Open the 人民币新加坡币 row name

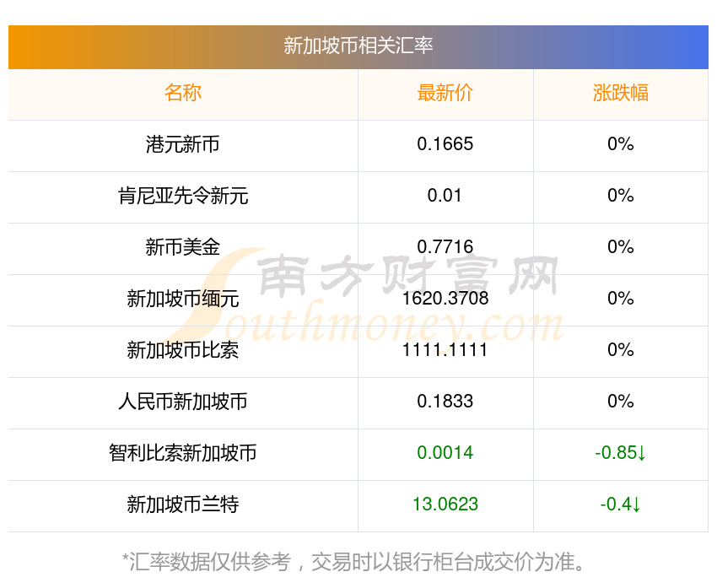(x=183, y=402)
